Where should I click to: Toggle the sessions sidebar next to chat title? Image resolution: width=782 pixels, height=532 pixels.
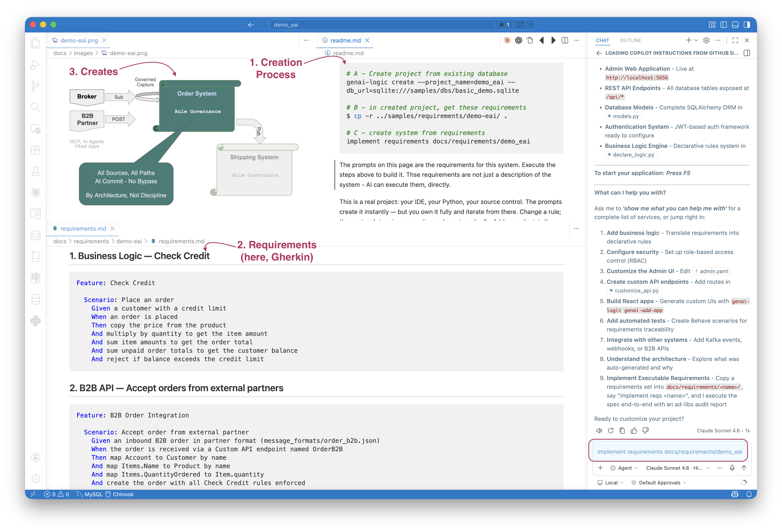coord(747,53)
